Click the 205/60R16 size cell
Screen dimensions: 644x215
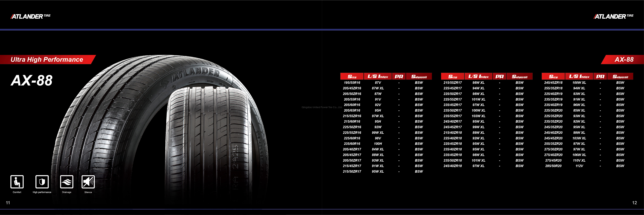(x=352, y=105)
